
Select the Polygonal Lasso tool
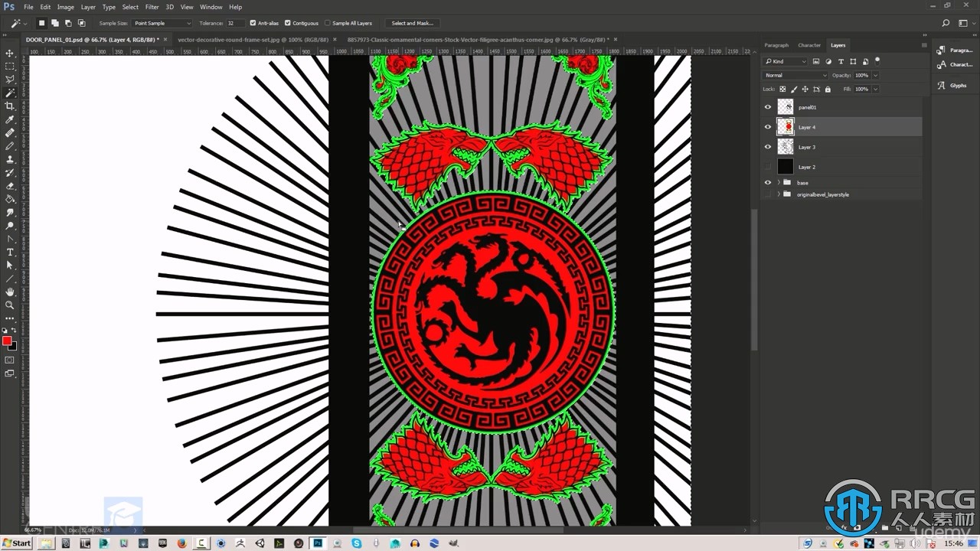(10, 80)
